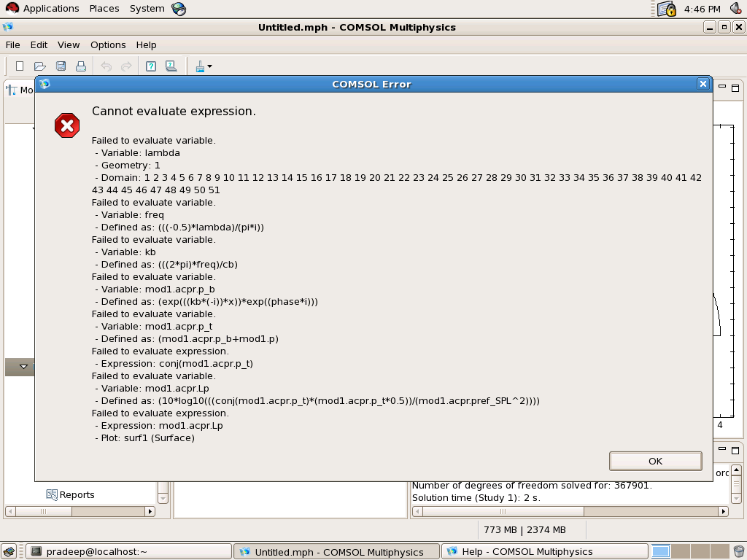Click the 'Expression: conj(mod1.acpr.p_t)' line
Screen dimensions: 747x560
tap(174, 363)
